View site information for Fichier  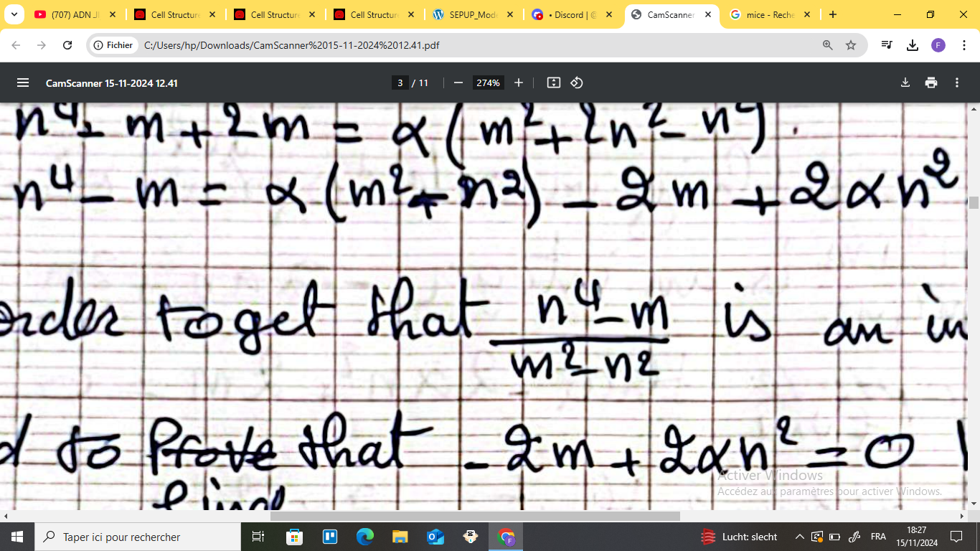pyautogui.click(x=113, y=45)
